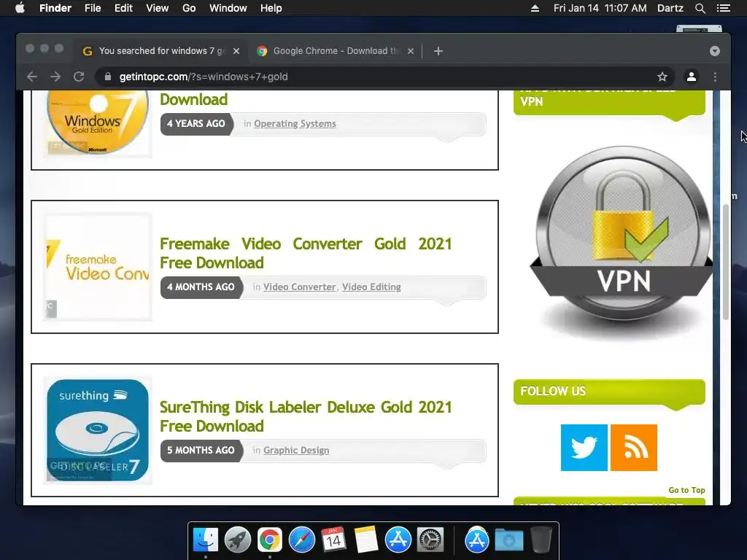Click the SureThing Disk Labeler thumbnail
This screenshot has width=747, height=560.
pyautogui.click(x=98, y=430)
